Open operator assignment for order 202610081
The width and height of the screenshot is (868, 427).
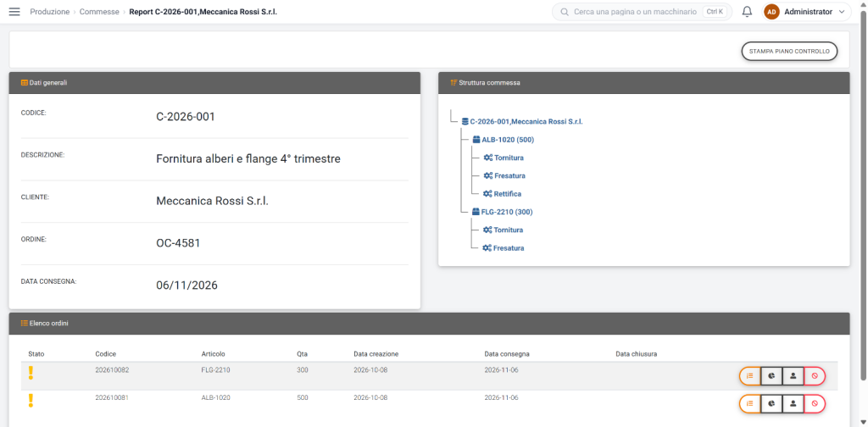pyautogui.click(x=793, y=404)
